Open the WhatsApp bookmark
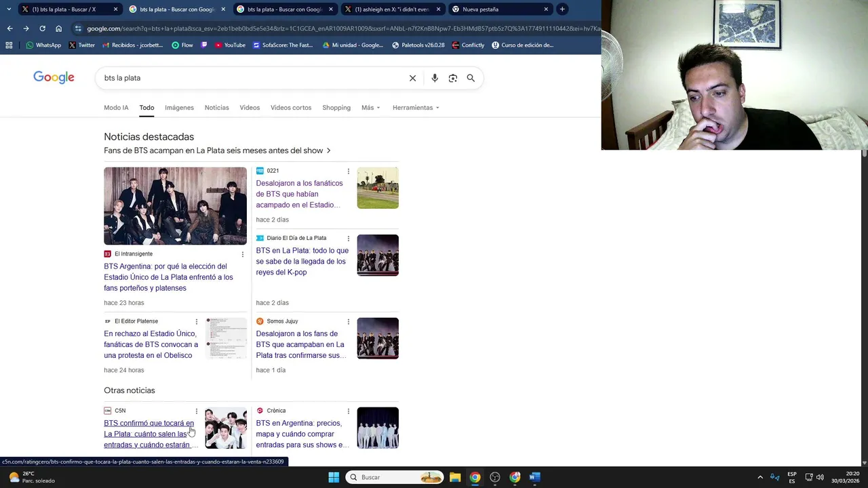The height and width of the screenshot is (488, 868). (43, 45)
